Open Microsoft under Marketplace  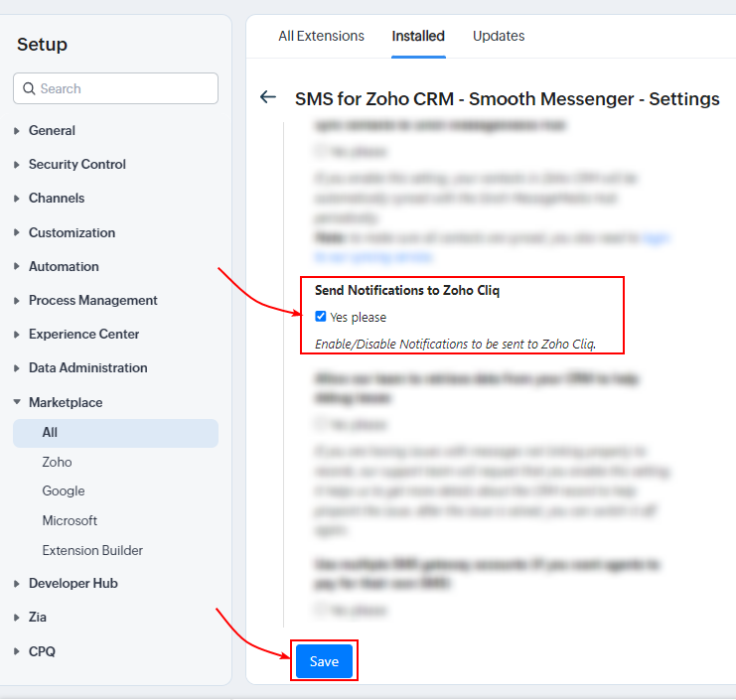click(70, 520)
